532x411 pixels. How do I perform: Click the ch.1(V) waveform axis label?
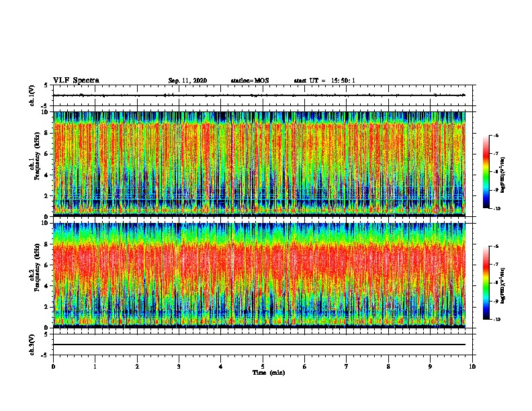tap(32, 95)
